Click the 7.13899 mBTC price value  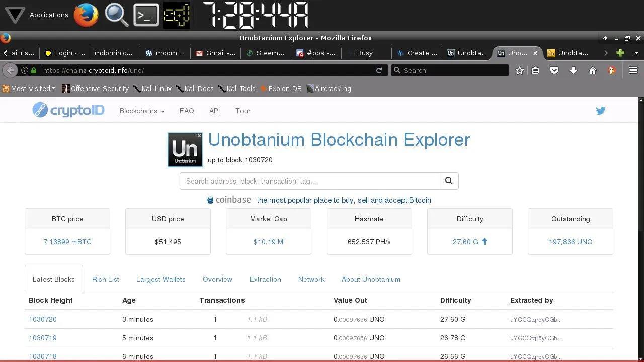(67, 242)
